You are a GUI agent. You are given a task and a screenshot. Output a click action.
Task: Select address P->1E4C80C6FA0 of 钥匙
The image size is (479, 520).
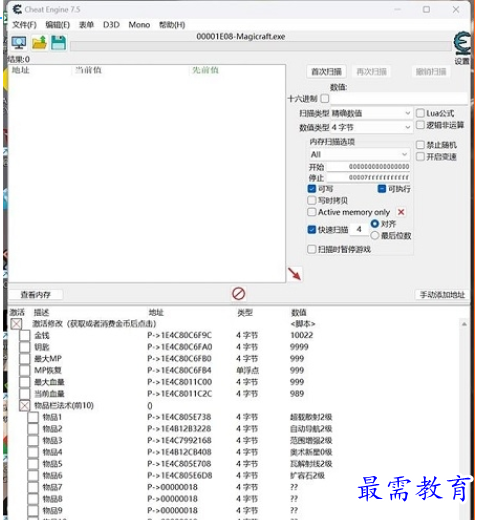[x=180, y=347]
